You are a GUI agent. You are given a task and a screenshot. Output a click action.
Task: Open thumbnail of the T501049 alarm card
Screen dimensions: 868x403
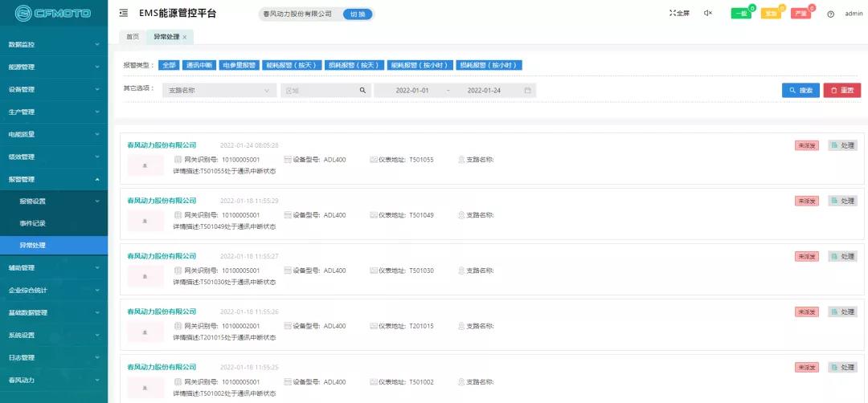click(145, 221)
